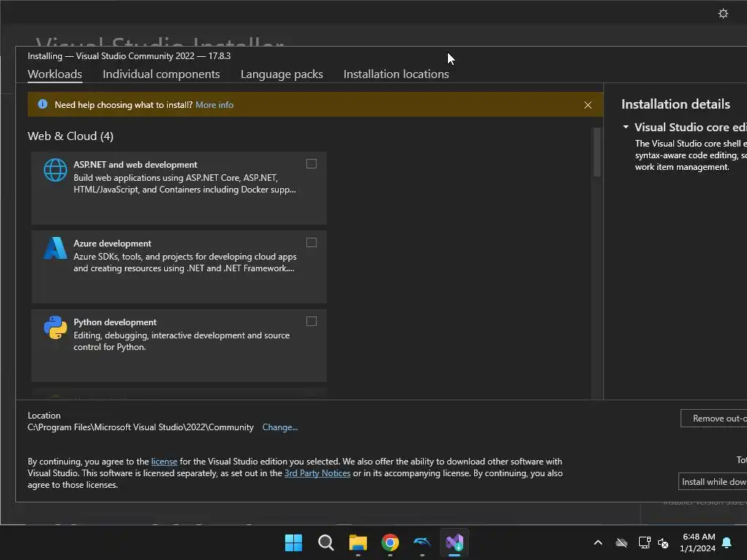Viewport: 747px width, 560px height.
Task: Click Web & Cloud (4) heading
Action: coord(71,136)
